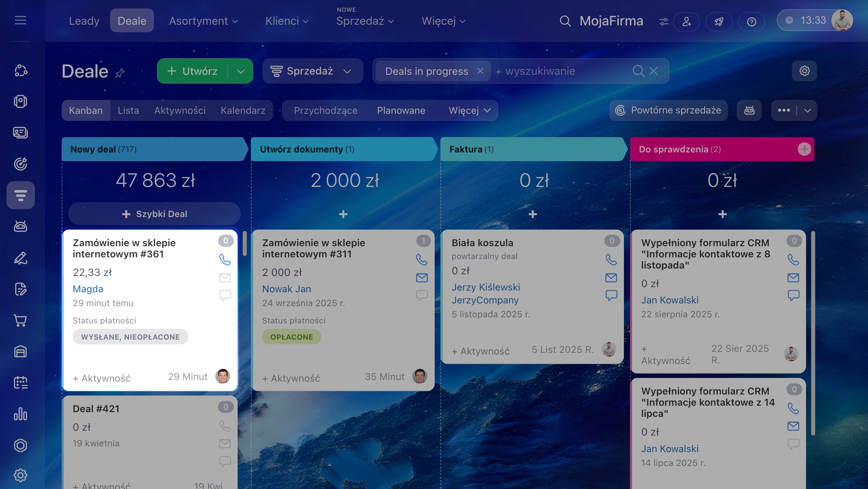Switch to the Lista view tab

128,110
